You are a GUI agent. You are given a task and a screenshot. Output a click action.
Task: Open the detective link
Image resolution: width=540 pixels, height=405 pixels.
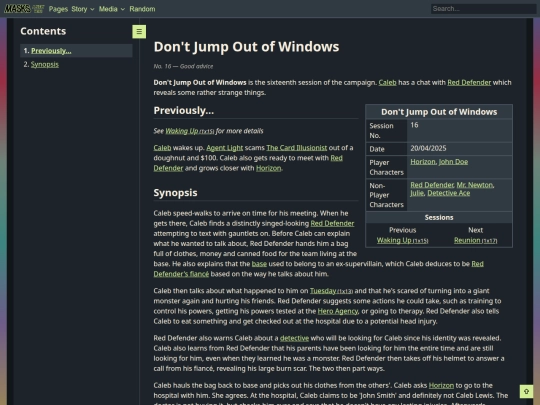pos(294,338)
